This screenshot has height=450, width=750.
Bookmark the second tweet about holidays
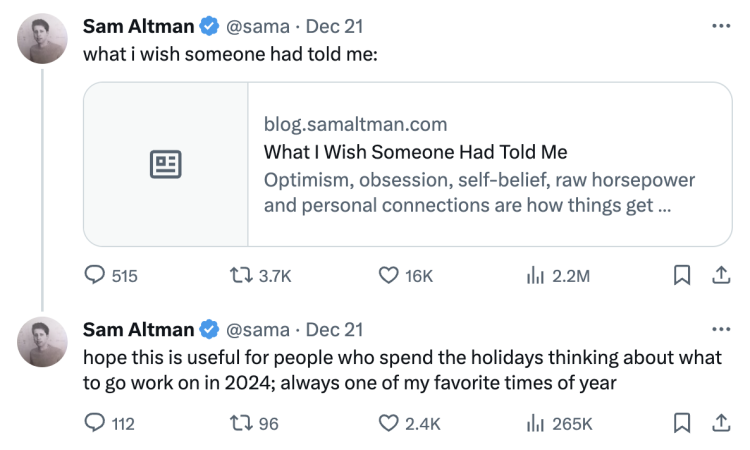pyautogui.click(x=682, y=424)
